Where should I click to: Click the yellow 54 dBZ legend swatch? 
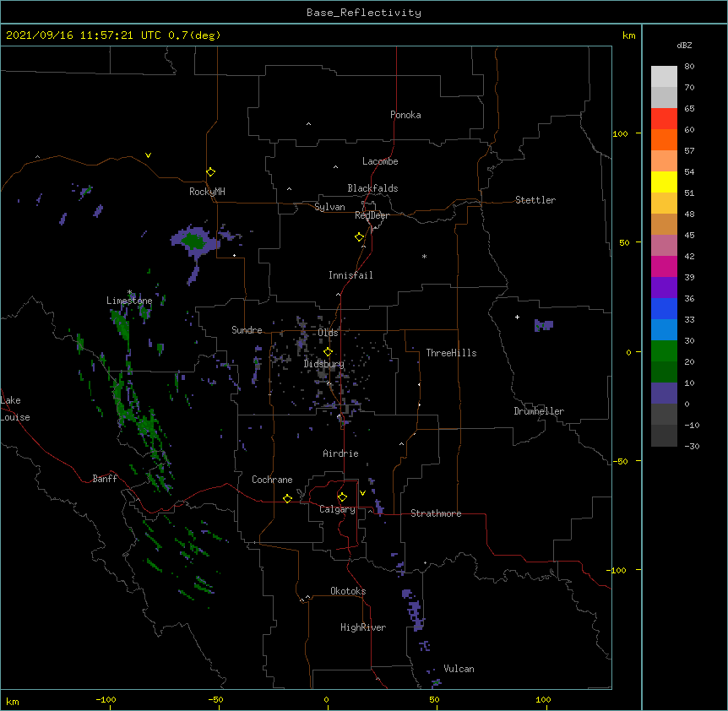pos(664,182)
